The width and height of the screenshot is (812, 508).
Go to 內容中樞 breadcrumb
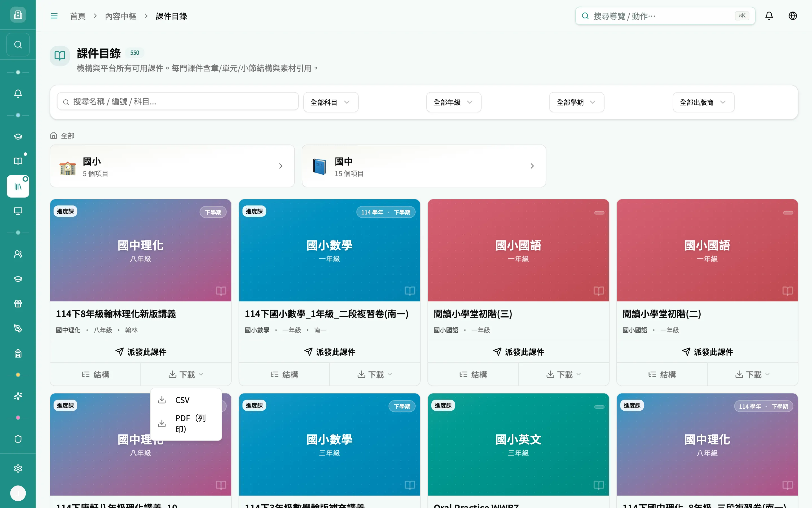pos(120,16)
